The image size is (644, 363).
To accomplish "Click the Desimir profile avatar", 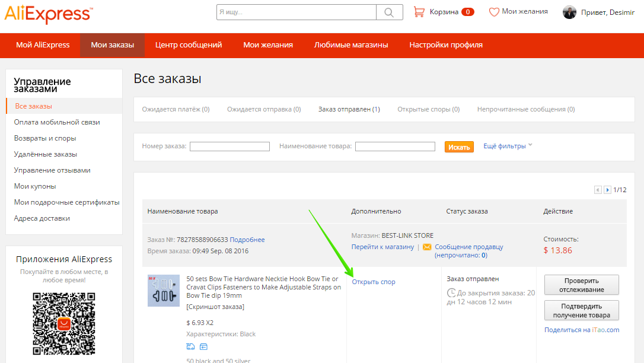I will [x=570, y=12].
